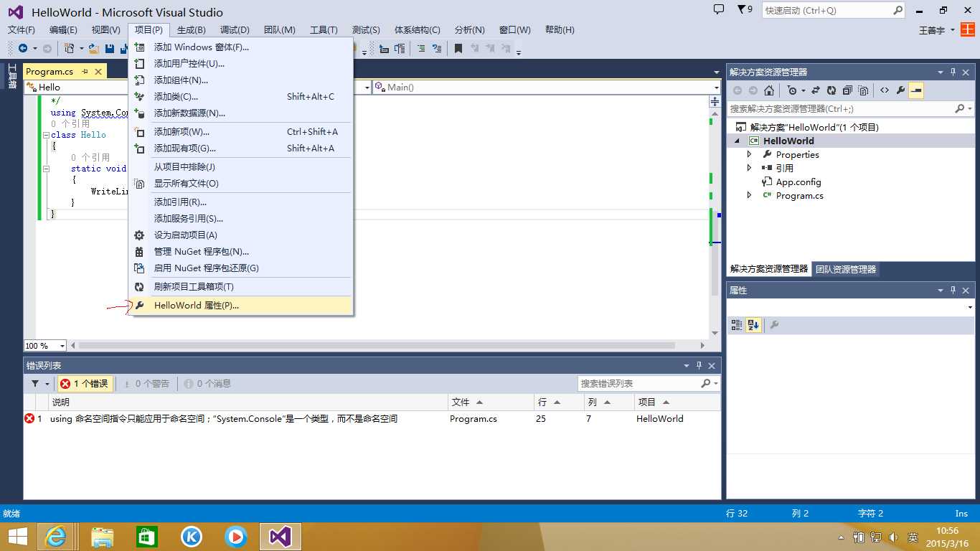Image resolution: width=980 pixels, height=551 pixels.
Task: Sort error list by 文件 column
Action: (491, 402)
